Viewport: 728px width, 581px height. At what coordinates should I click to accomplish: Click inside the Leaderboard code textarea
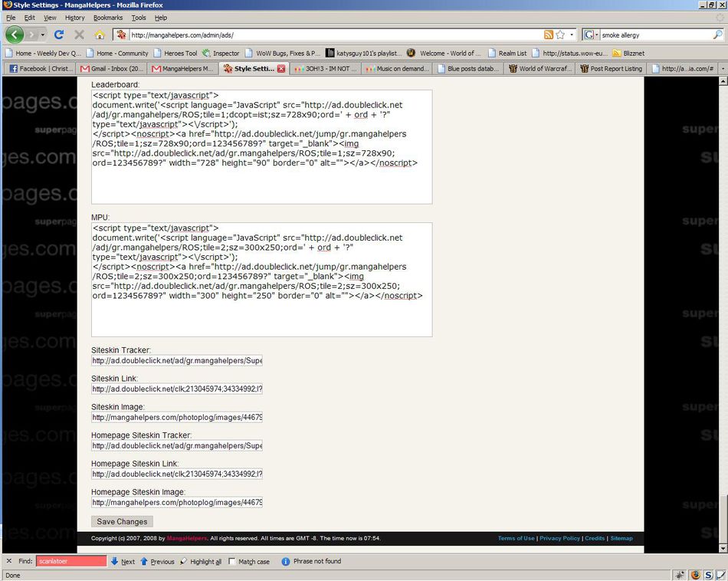[x=262, y=146]
